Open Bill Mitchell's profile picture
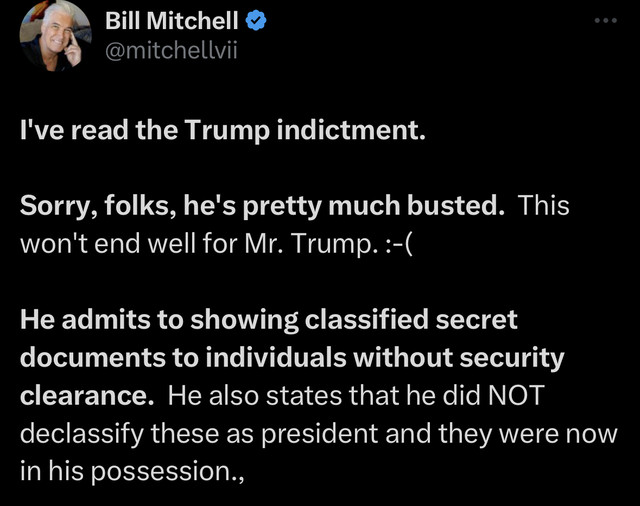This screenshot has width=640, height=506. point(55,37)
